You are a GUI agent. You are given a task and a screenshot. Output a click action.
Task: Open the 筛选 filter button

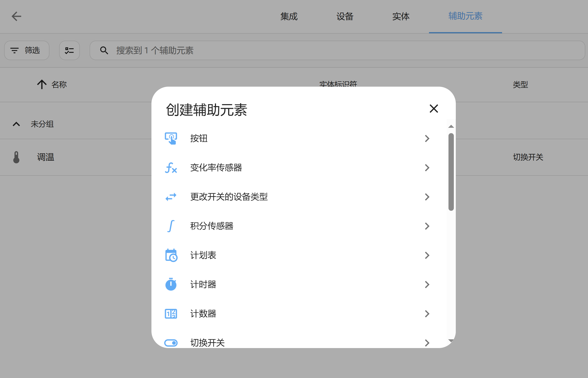[x=27, y=50]
